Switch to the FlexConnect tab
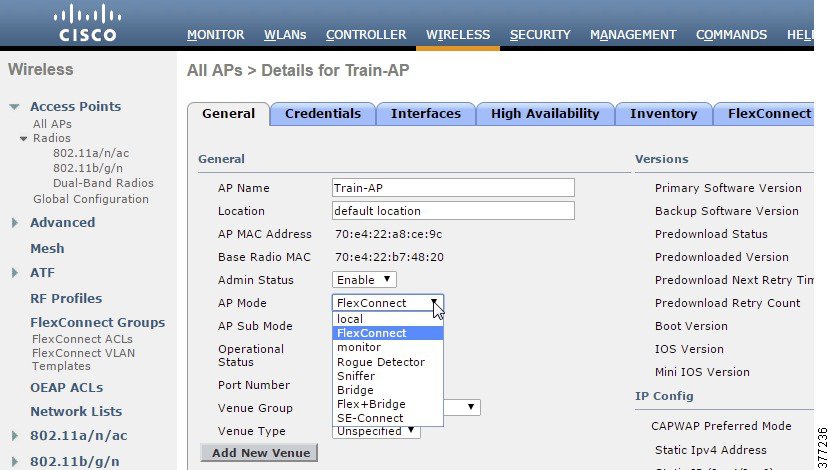 [x=764, y=114]
